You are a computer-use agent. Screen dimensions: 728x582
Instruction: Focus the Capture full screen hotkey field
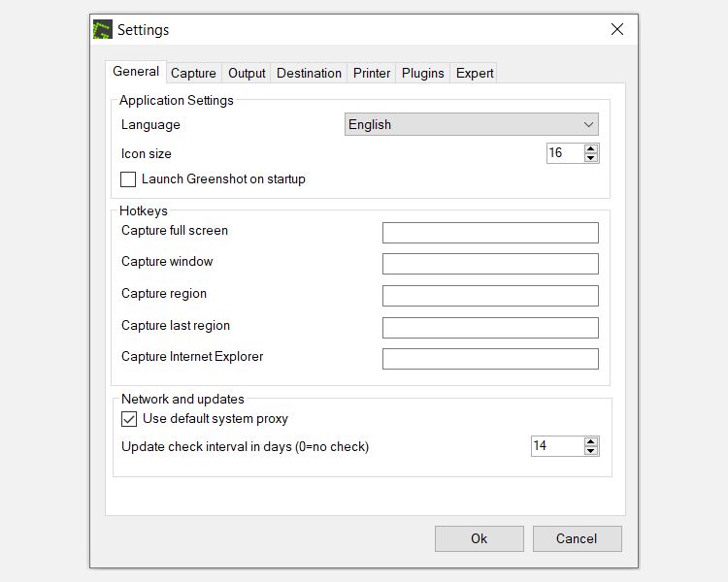pos(490,233)
